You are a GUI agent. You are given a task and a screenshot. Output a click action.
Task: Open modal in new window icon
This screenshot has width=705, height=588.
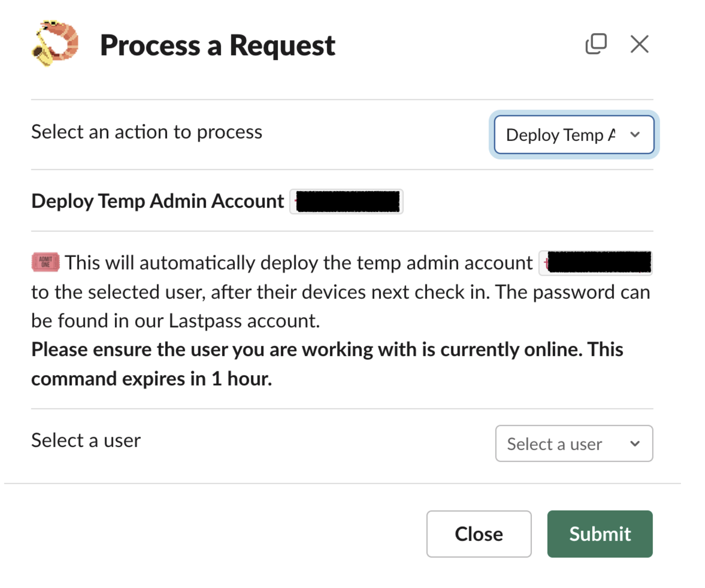pos(596,44)
